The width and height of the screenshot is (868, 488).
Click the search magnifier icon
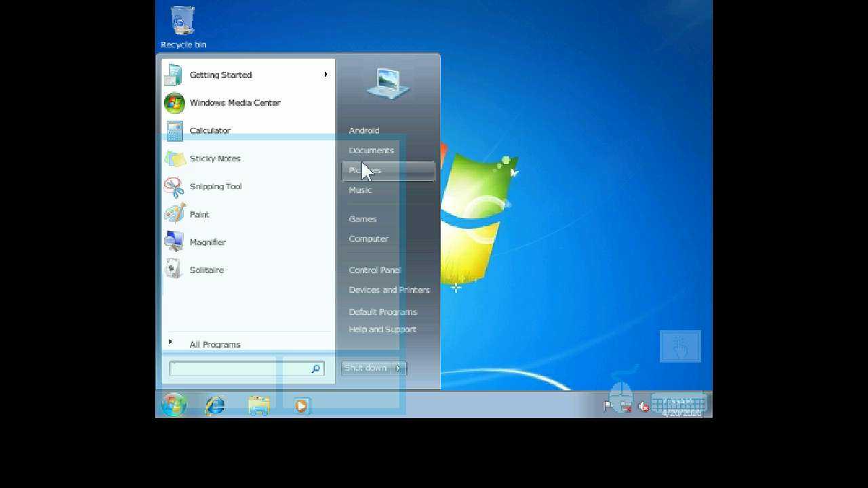(x=316, y=369)
